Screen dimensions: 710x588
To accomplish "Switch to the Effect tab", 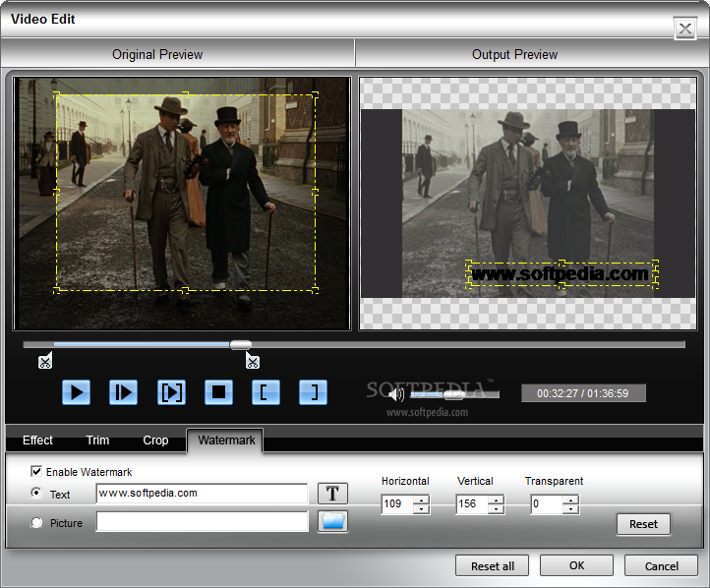I will (x=37, y=440).
